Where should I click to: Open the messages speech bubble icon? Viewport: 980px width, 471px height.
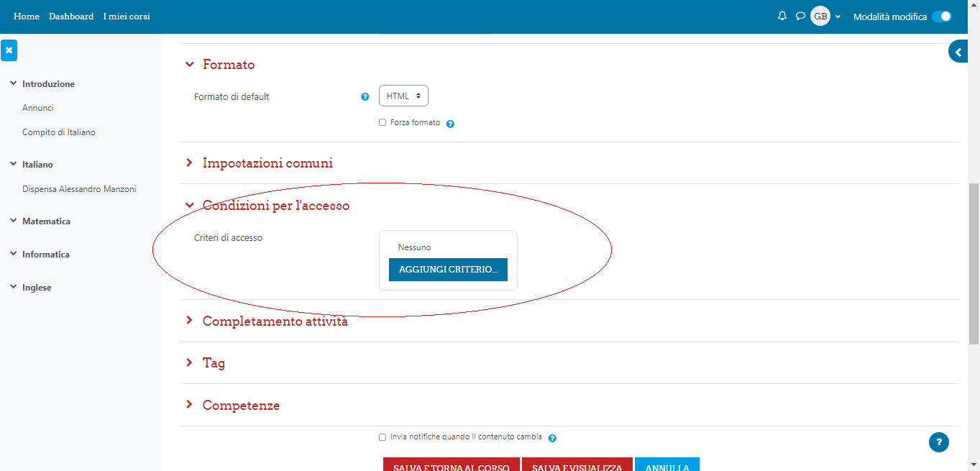click(x=800, y=16)
